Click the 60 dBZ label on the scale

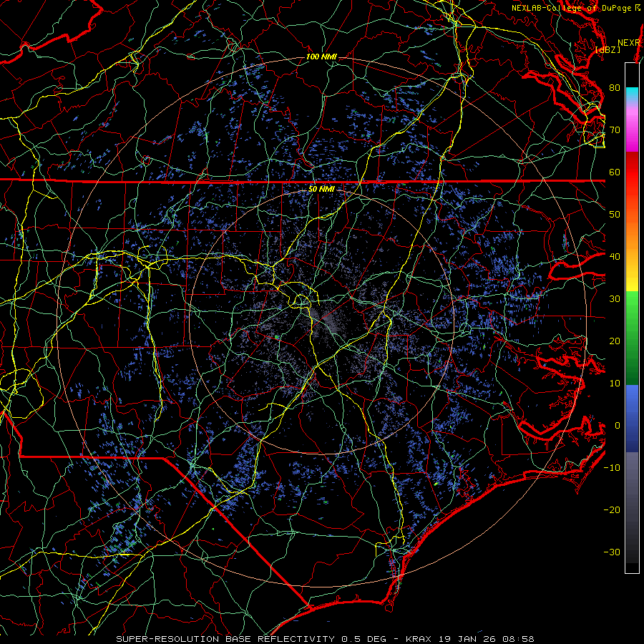(x=615, y=172)
